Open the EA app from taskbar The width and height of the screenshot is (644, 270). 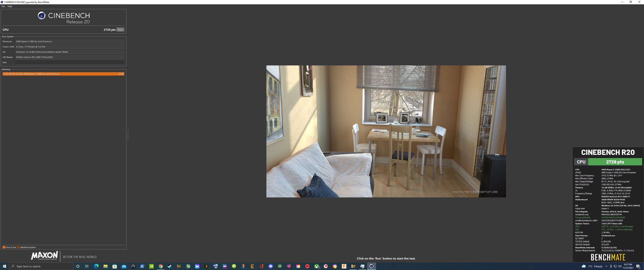[307, 266]
